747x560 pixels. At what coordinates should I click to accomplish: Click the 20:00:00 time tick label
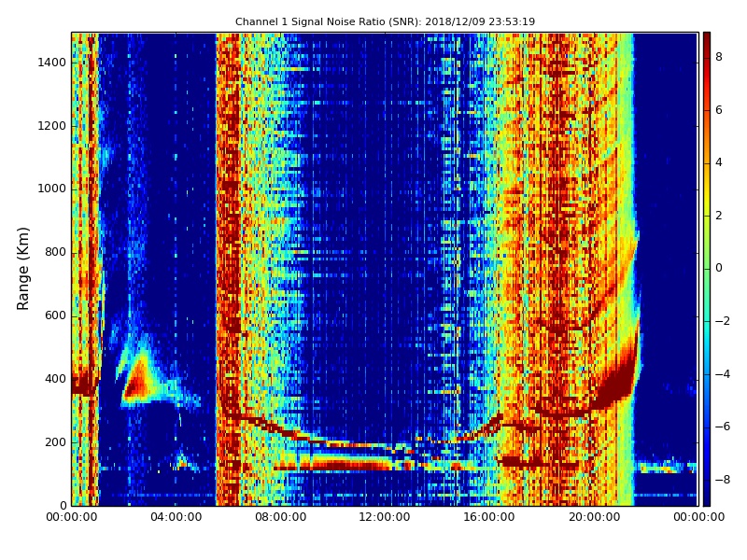tap(594, 517)
